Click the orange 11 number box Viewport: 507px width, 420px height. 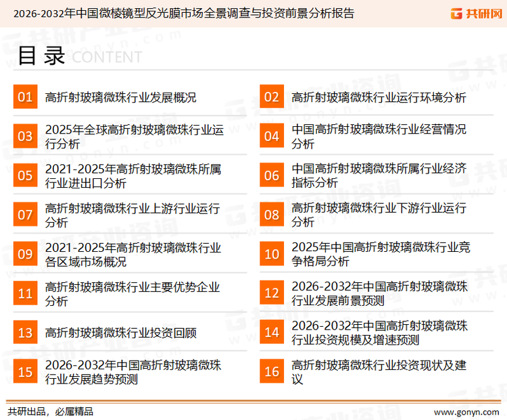(25, 293)
